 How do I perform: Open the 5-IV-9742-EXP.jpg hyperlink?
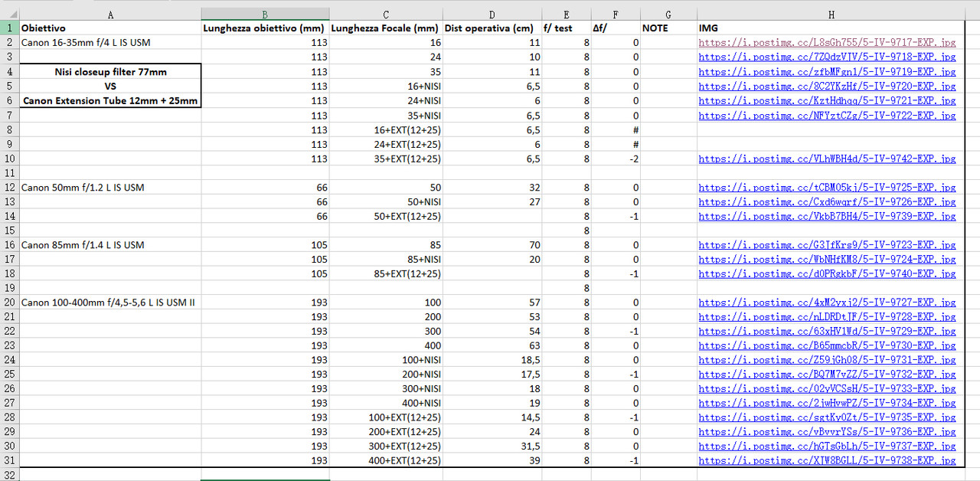(827, 159)
